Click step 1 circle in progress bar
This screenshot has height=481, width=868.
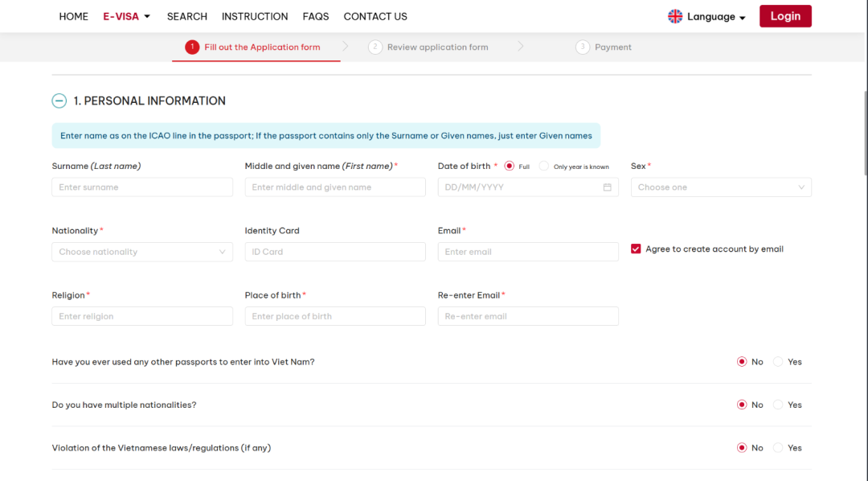click(x=192, y=47)
